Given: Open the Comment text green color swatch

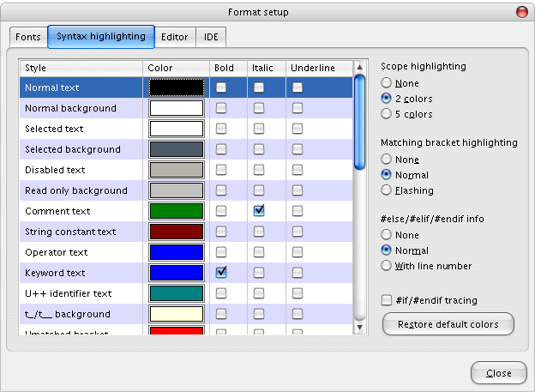Looking at the screenshot, I should [176, 211].
